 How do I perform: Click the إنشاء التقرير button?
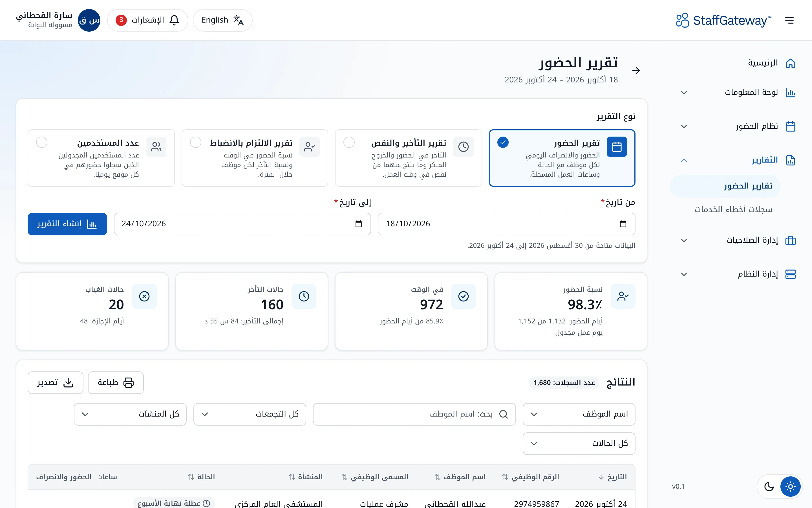tap(67, 224)
